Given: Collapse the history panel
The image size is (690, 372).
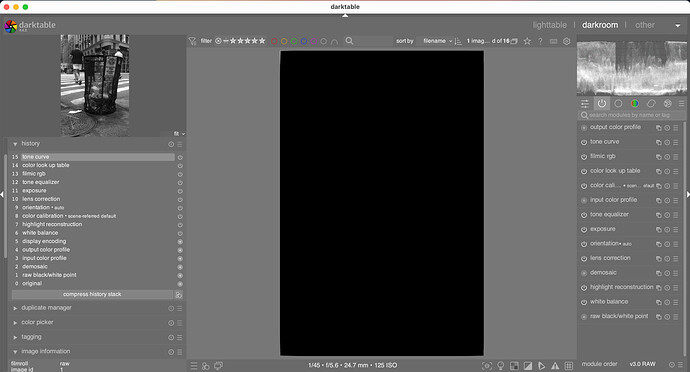Looking at the screenshot, I should coord(15,144).
